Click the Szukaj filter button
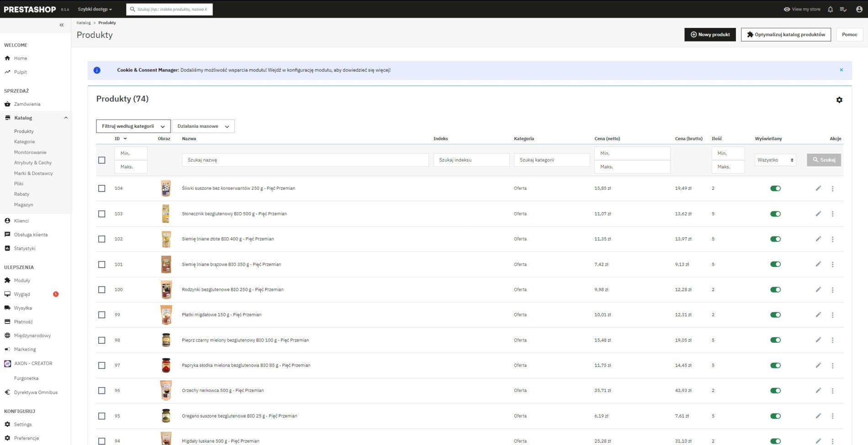868x445 pixels. 824,160
